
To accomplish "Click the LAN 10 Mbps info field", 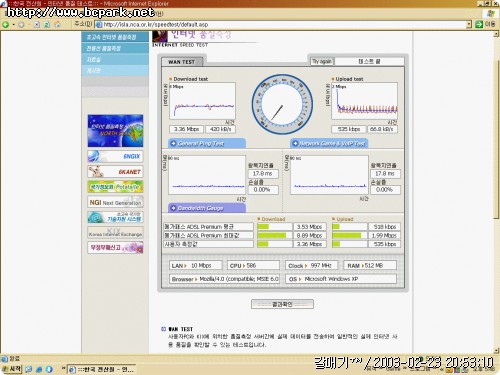I will 196,266.
